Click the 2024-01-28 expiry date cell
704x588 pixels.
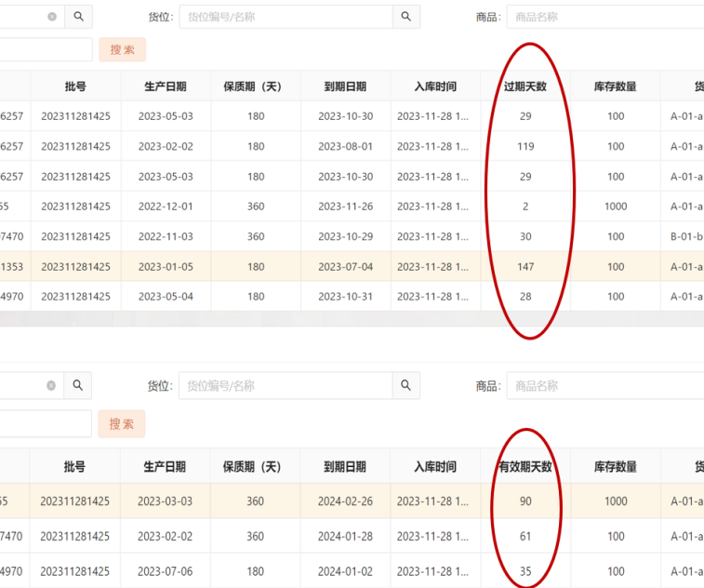345,537
